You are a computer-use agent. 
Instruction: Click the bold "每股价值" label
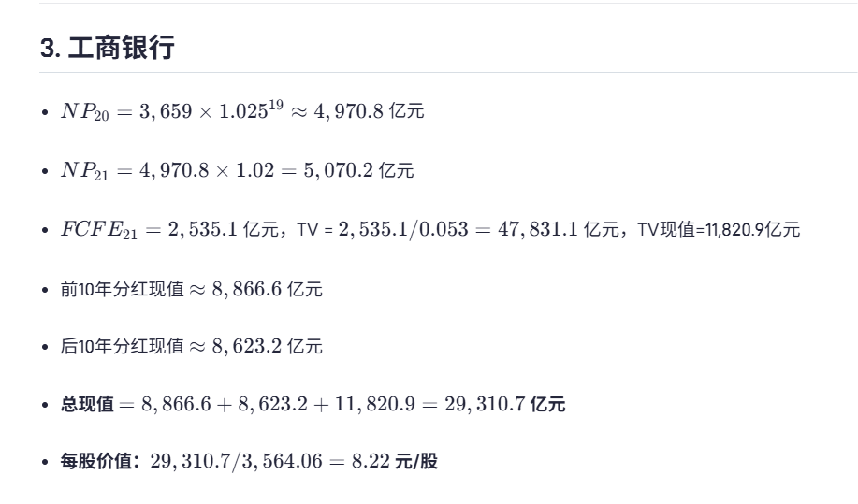100,461
